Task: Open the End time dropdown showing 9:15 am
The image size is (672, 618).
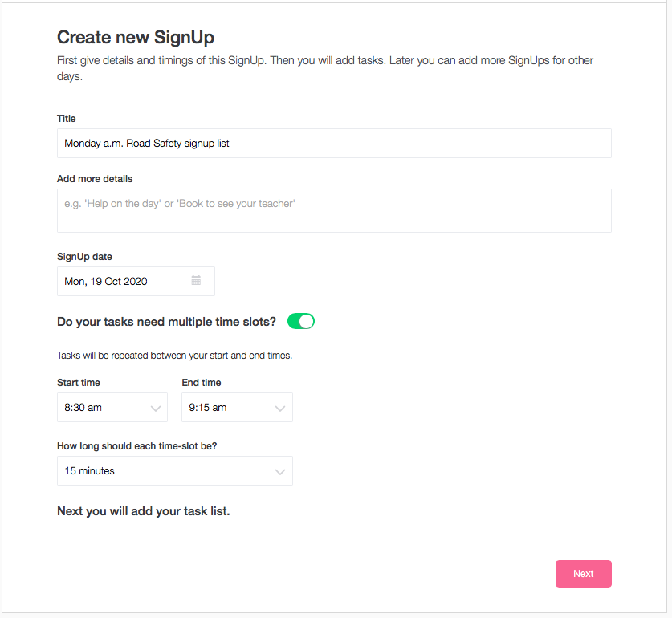Action: 237,408
